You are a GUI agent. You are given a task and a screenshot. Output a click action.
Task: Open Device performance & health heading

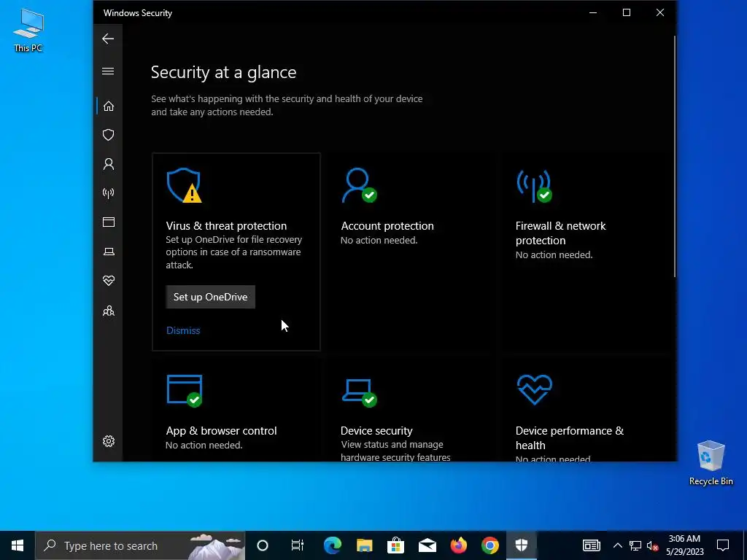point(569,437)
